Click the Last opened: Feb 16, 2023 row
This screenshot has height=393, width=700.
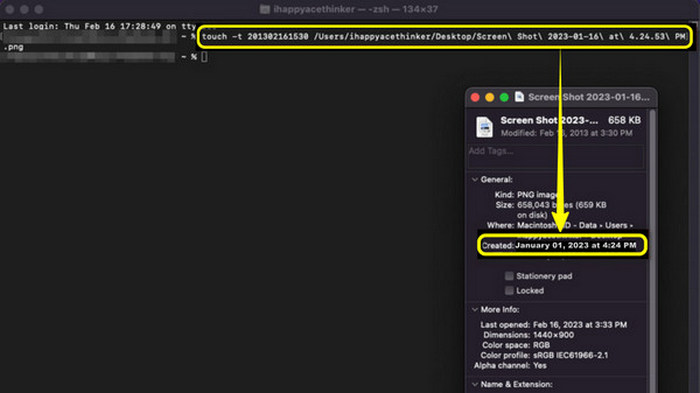554,325
